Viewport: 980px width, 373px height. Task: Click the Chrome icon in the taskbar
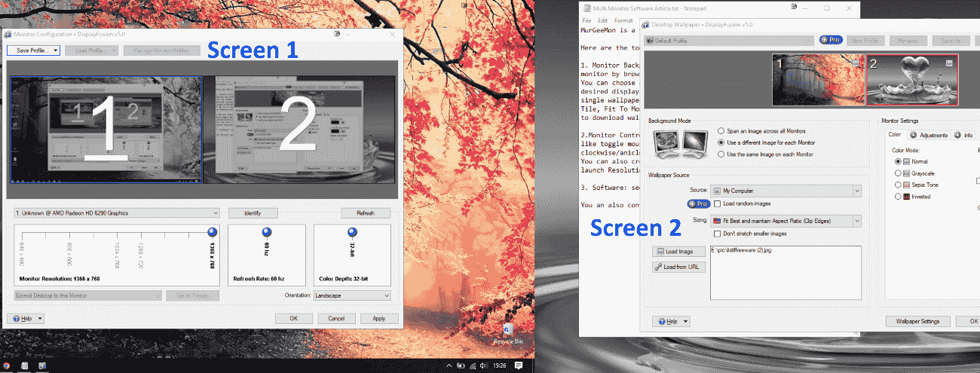pyautogui.click(x=7, y=365)
